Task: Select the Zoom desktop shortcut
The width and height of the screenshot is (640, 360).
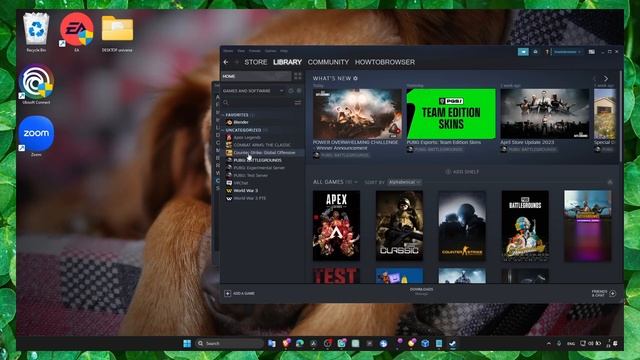Action: [36, 136]
